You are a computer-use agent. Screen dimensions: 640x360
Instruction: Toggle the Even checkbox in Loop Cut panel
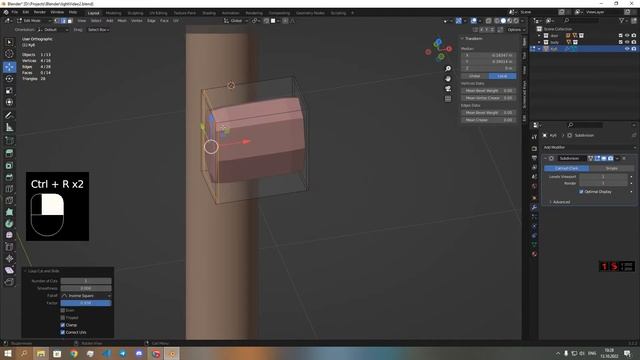[x=63, y=310]
